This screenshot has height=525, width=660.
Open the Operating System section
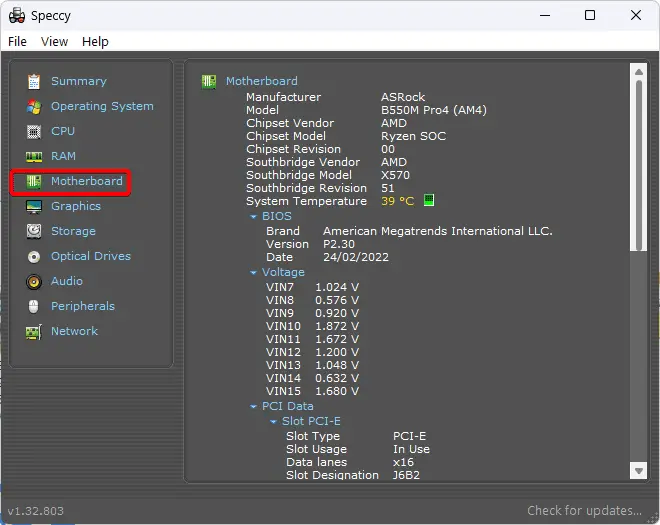click(102, 106)
